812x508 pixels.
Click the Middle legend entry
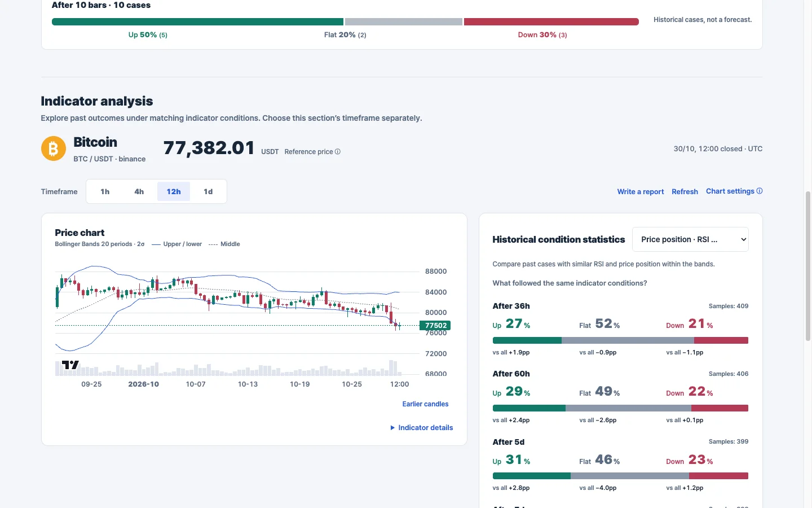(x=224, y=244)
